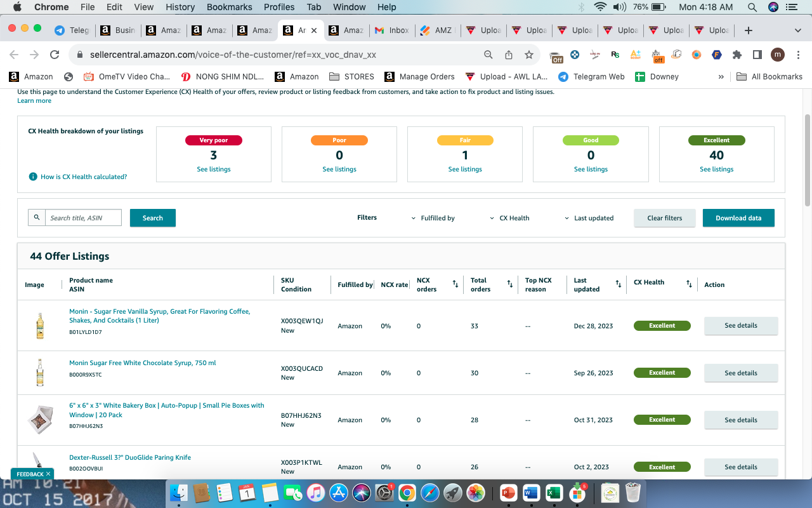Open the AMZScout extension icon
The height and width of the screenshot is (508, 812).
636,55
